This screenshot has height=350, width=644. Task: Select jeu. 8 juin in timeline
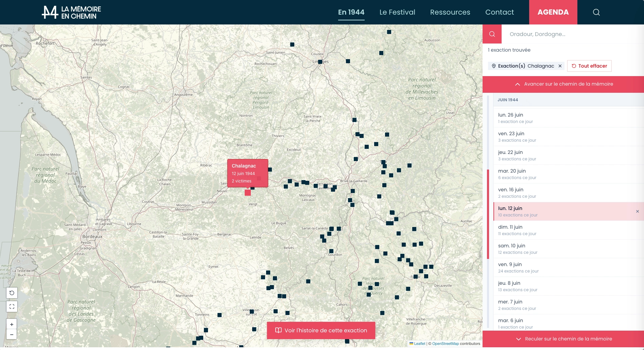569,286
